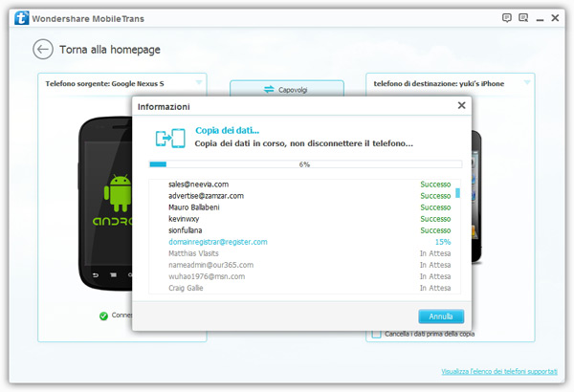
Task: Click the green connected checkmark icon
Action: click(x=103, y=316)
